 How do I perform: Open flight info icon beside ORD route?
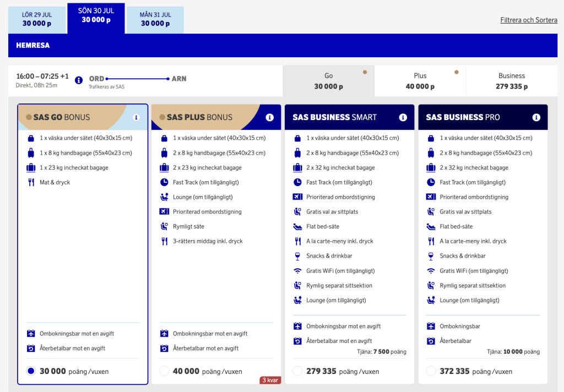coord(79,80)
